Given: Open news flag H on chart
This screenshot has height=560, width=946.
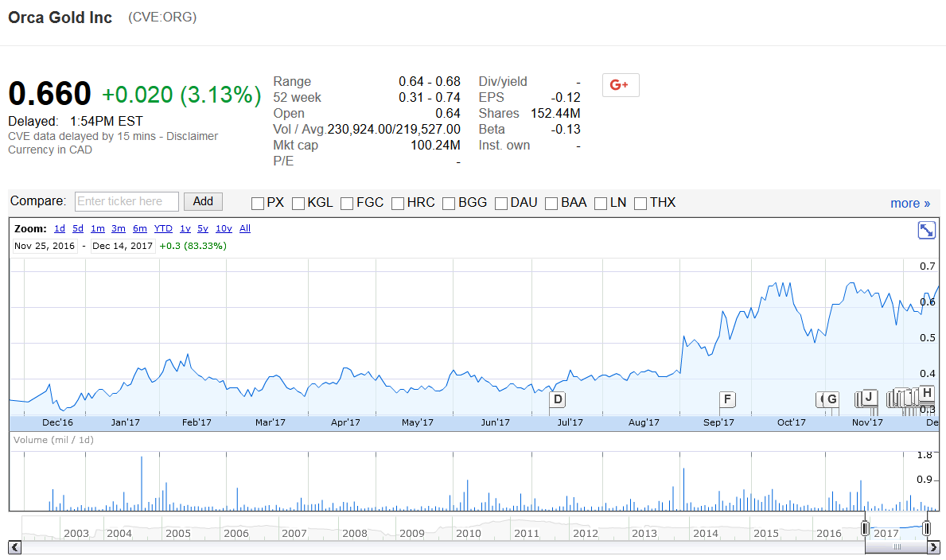Looking at the screenshot, I should (x=927, y=392).
